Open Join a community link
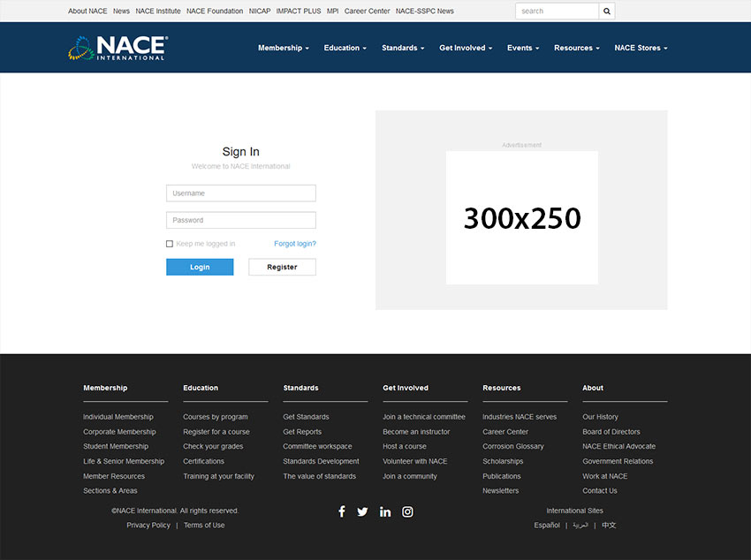 click(409, 476)
